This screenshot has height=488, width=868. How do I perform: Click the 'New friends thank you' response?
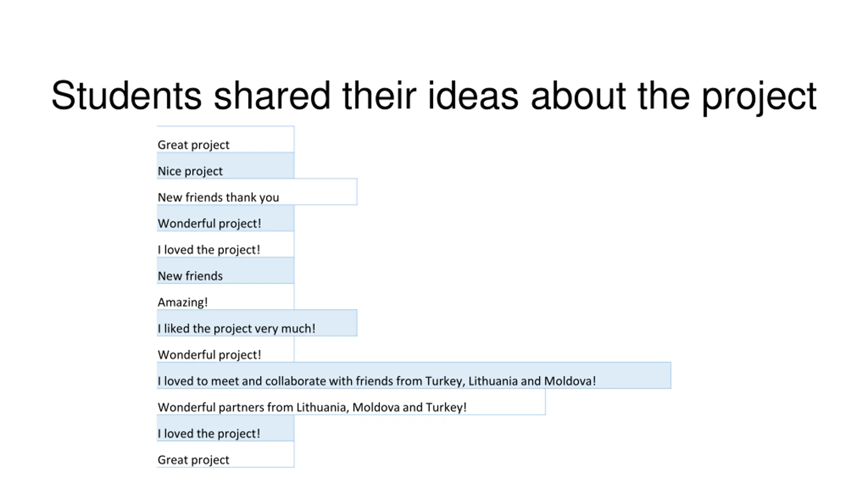[x=257, y=191]
